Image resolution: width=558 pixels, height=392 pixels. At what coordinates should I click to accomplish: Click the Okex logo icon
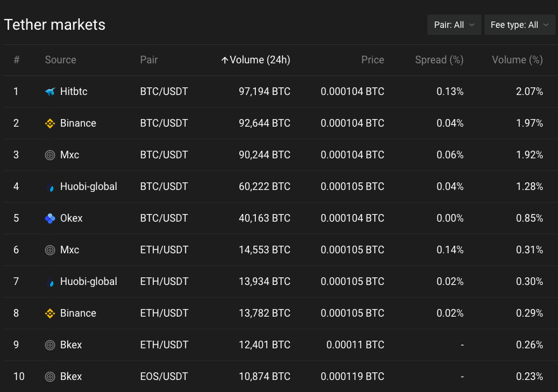(x=50, y=218)
